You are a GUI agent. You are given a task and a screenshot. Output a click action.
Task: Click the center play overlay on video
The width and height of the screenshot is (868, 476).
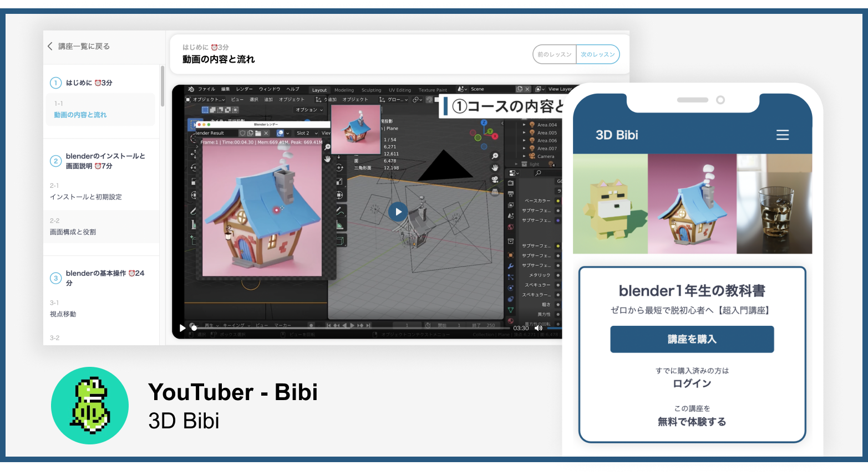(398, 212)
